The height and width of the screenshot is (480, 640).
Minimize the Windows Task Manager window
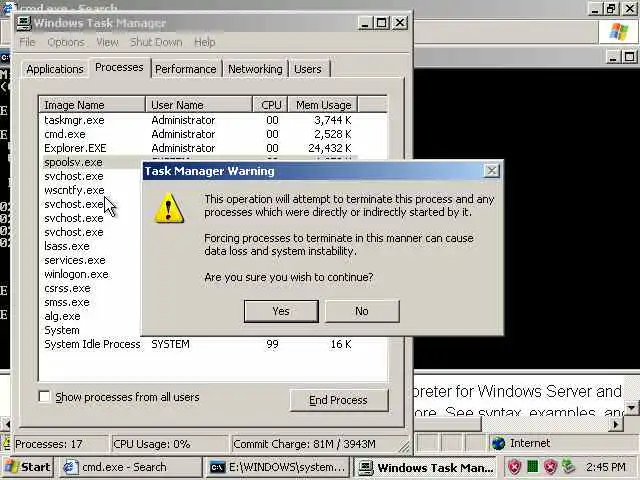[x=364, y=23]
